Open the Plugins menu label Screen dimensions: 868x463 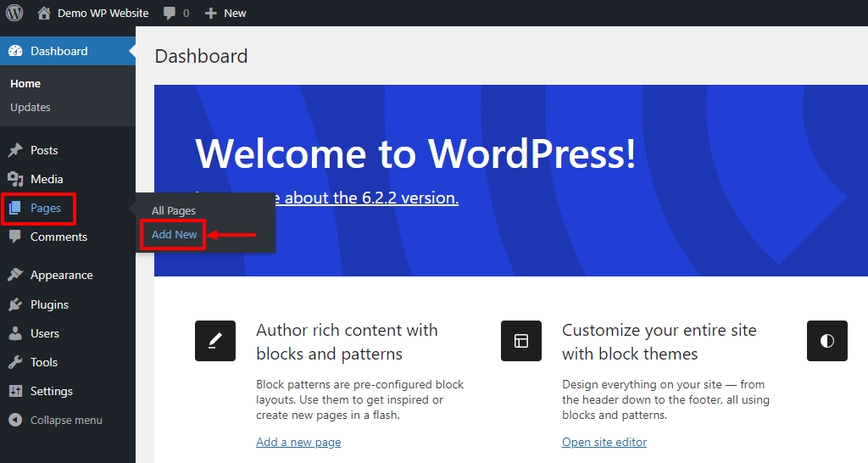49,304
